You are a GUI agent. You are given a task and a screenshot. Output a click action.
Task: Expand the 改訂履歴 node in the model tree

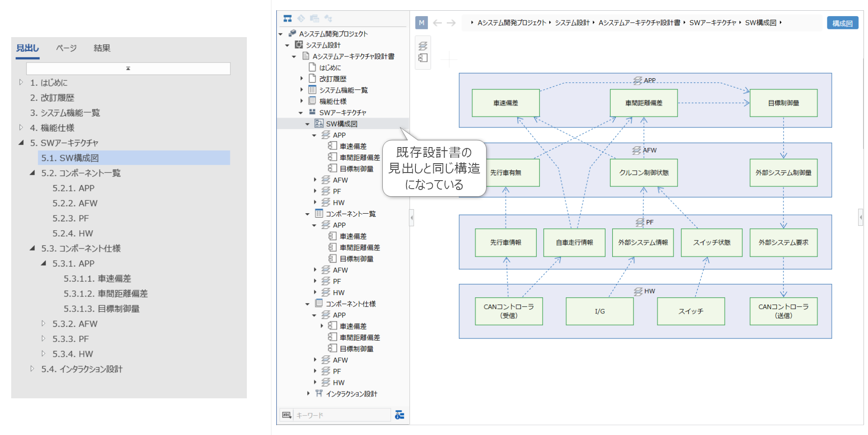tap(301, 79)
